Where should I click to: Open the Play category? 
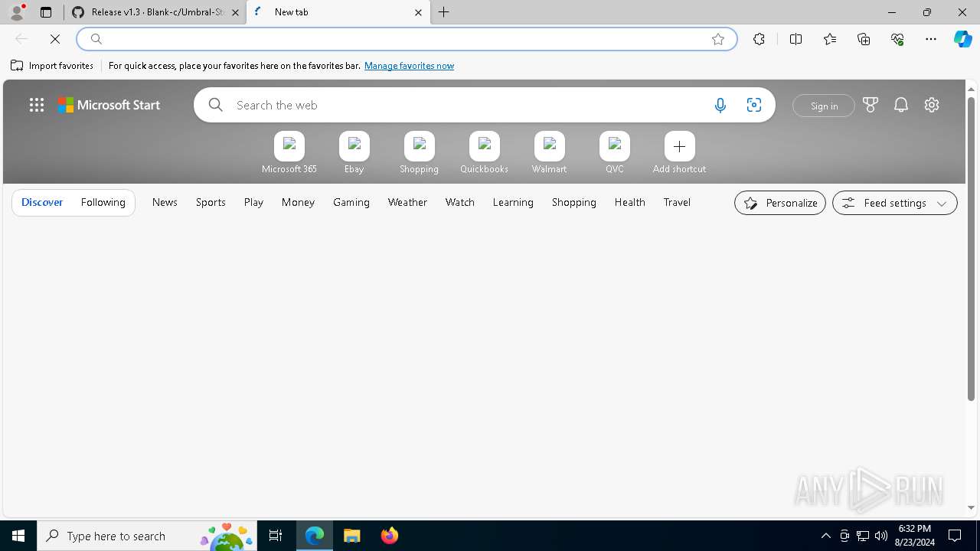pos(253,202)
